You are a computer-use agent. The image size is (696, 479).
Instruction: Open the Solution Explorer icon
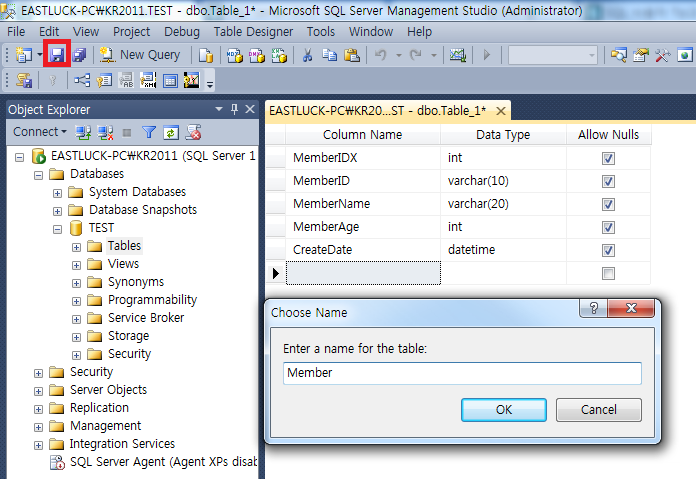pyautogui.click(x=619, y=55)
